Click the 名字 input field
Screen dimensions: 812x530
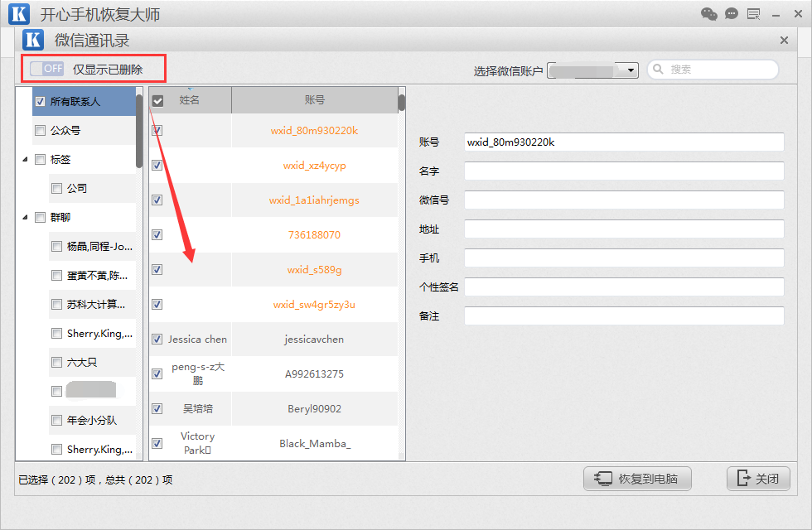pyautogui.click(x=624, y=171)
